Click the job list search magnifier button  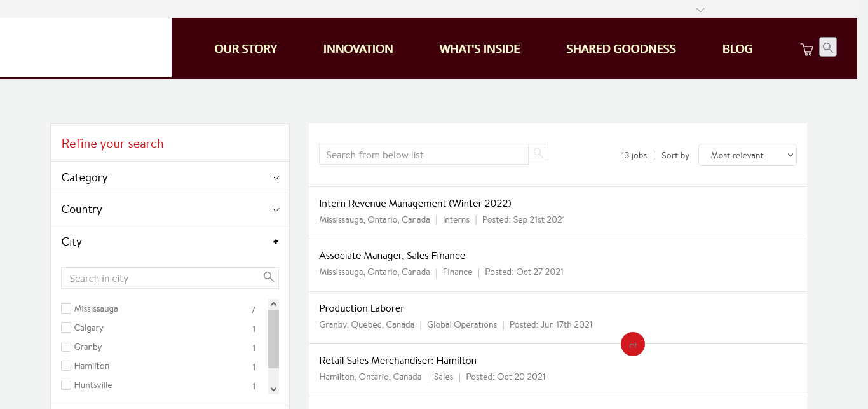pos(538,153)
